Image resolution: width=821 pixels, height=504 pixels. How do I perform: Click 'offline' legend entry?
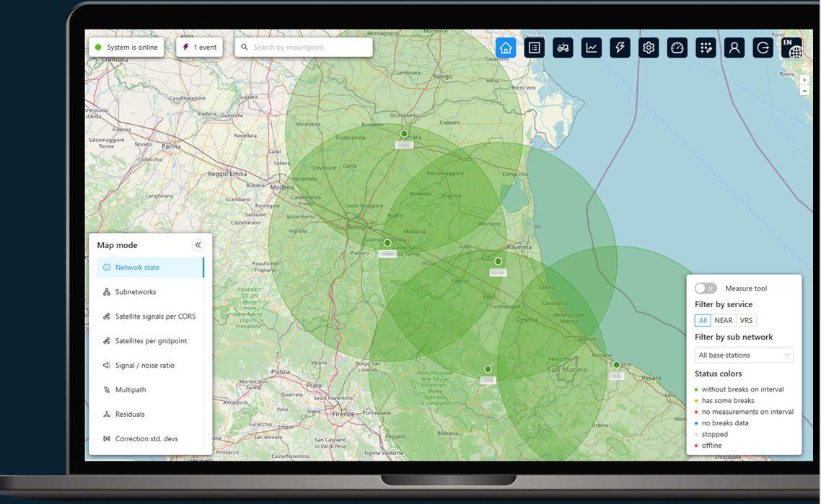pos(708,446)
